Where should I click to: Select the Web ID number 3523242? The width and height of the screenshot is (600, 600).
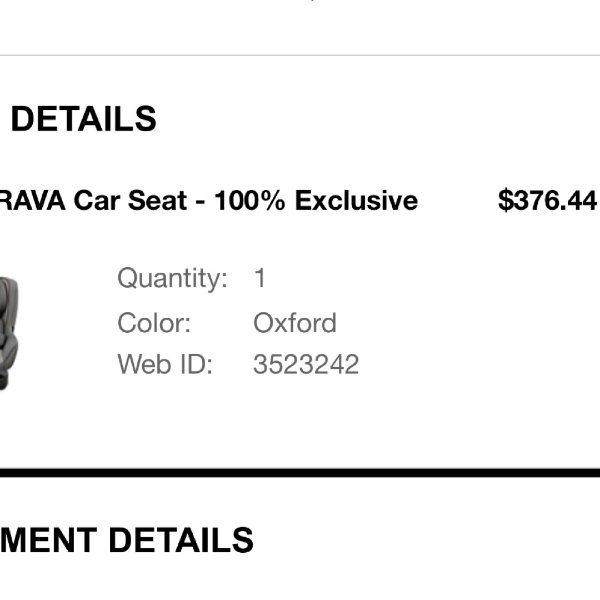pyautogui.click(x=306, y=364)
